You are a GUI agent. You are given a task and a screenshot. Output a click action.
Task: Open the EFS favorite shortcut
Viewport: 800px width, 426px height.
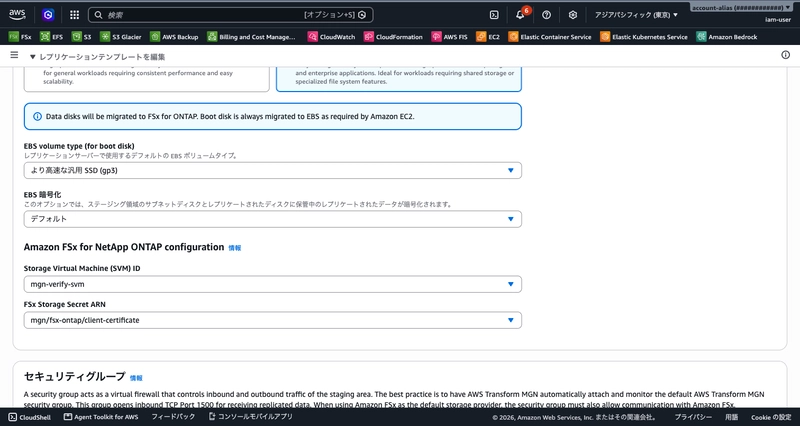click(x=52, y=37)
